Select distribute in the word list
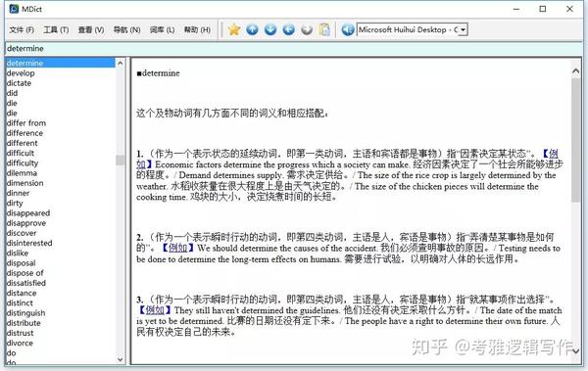588x371 pixels. (24, 323)
